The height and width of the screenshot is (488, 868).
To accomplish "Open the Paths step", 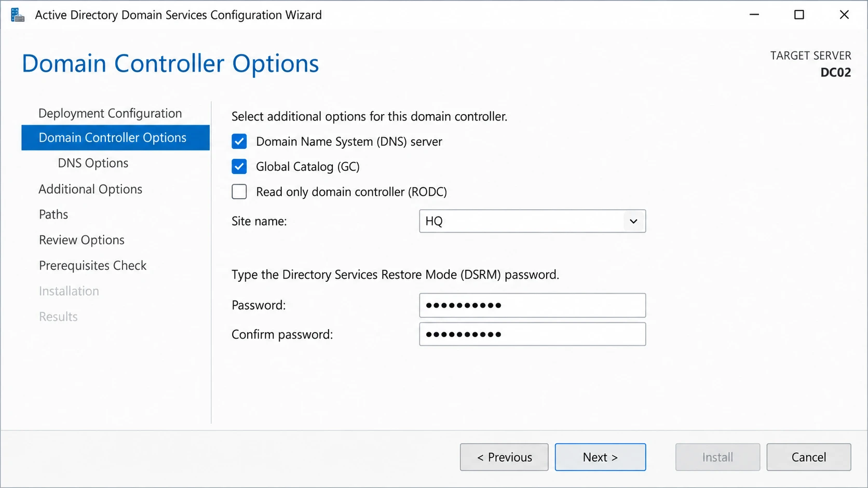I will click(53, 214).
